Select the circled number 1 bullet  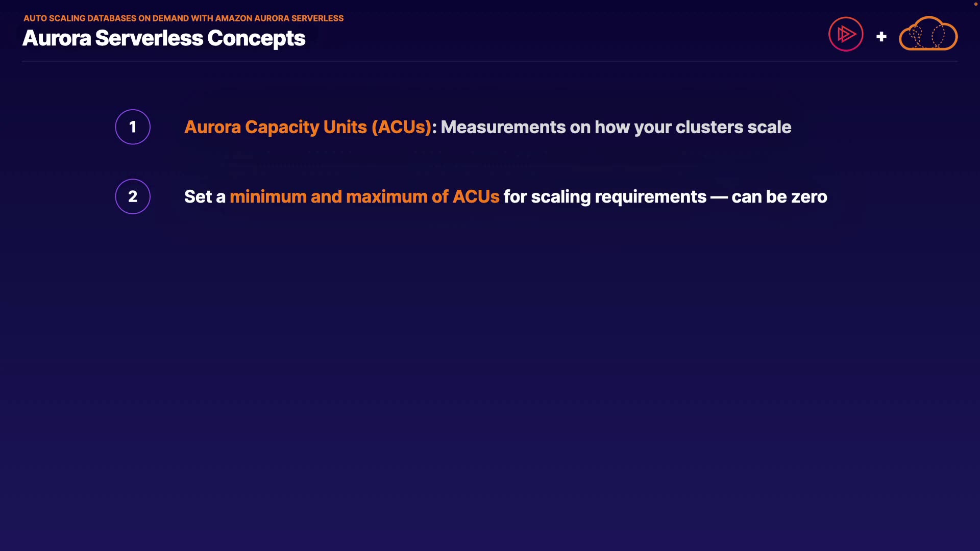click(x=133, y=127)
